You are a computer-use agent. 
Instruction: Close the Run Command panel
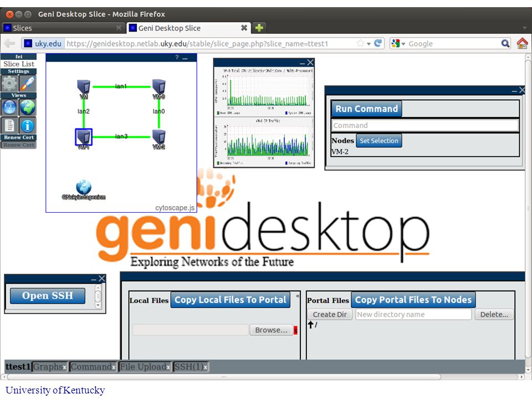(x=522, y=90)
